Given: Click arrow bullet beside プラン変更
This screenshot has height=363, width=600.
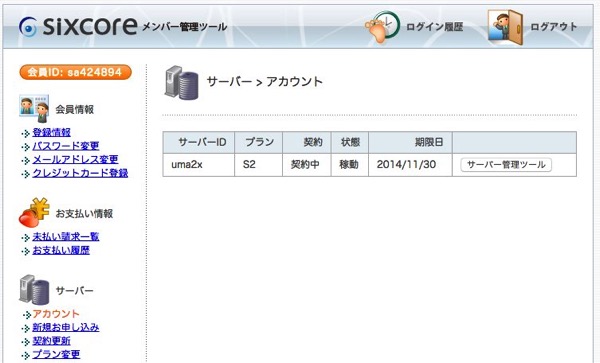Looking at the screenshot, I should point(26,355).
